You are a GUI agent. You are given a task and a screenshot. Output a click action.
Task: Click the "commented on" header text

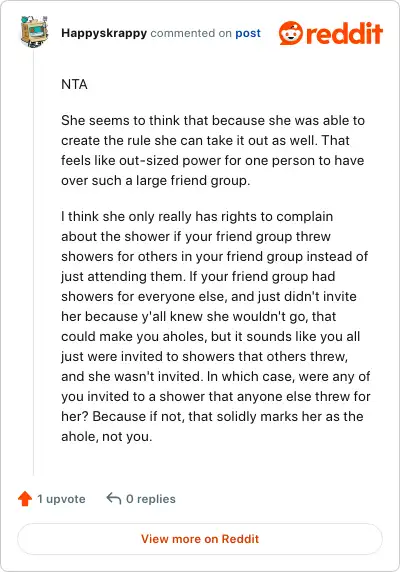(x=191, y=33)
